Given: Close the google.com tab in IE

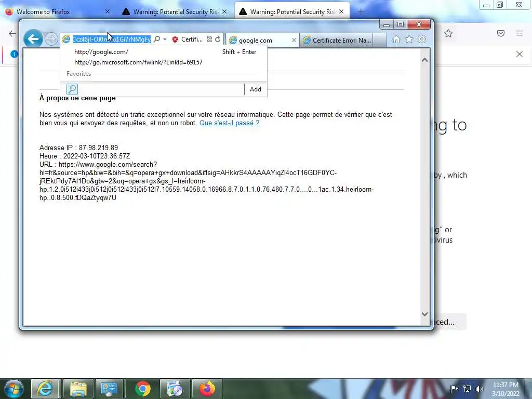Looking at the screenshot, I should 294,40.
